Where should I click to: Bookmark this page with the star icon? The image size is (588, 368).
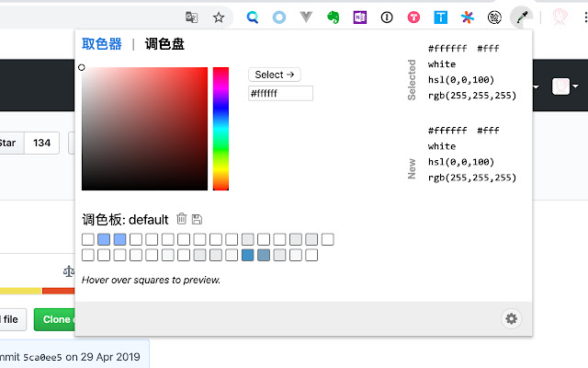219,17
